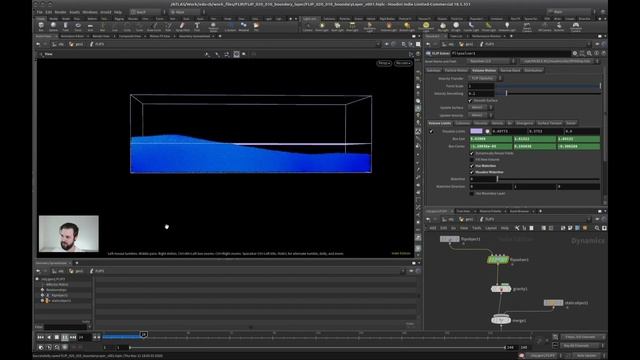Jump to last frame
640x360 pixels.
click(73, 337)
